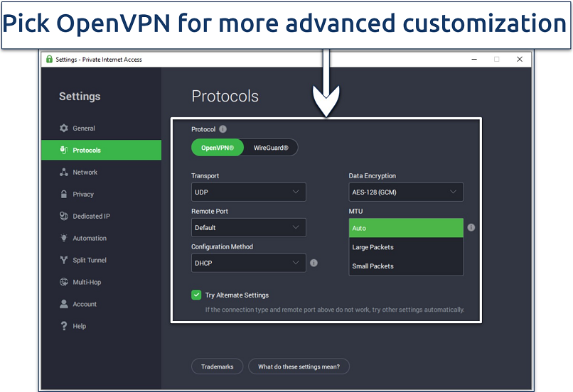Viewport: 573px width, 392px height.
Task: Click the Try Alternate Settings label text
Action: [x=237, y=295]
